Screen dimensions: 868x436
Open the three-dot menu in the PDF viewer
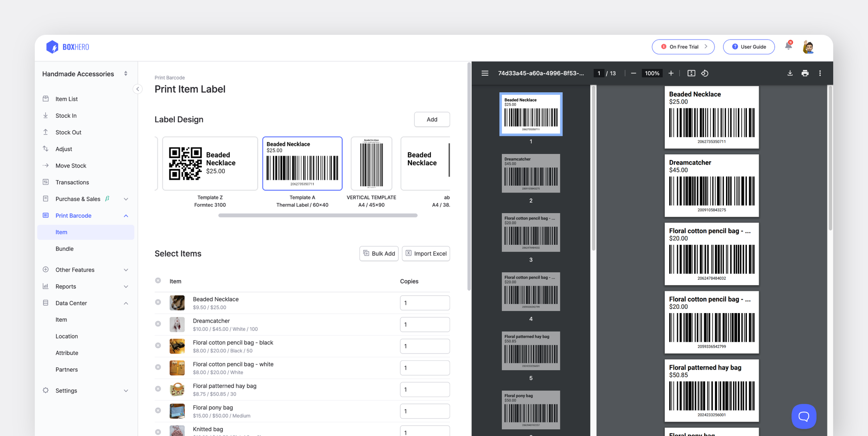coord(820,73)
